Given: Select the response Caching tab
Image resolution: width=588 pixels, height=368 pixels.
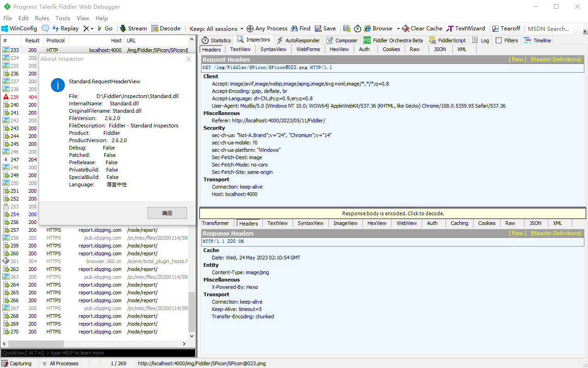Looking at the screenshot, I should tap(459, 223).
